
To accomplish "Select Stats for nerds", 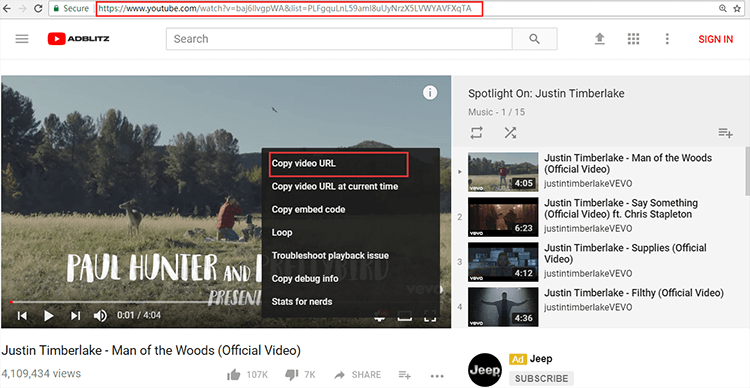I will 302,301.
